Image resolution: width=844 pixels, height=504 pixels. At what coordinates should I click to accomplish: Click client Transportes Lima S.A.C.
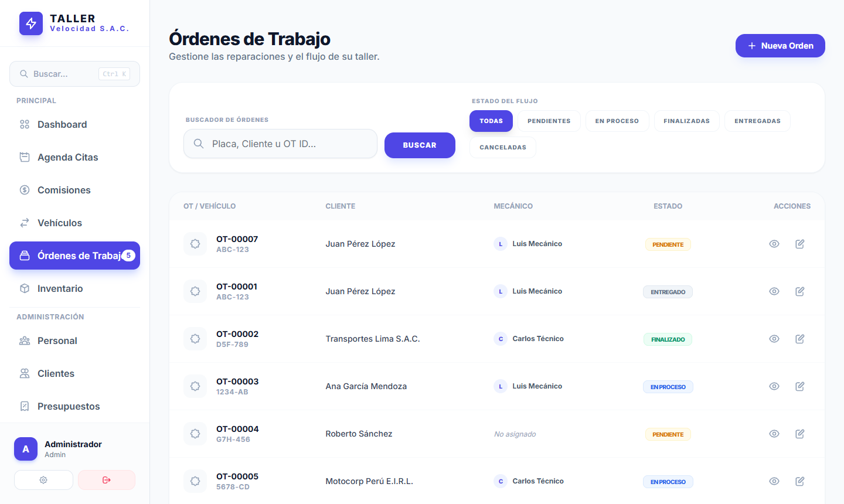point(373,339)
